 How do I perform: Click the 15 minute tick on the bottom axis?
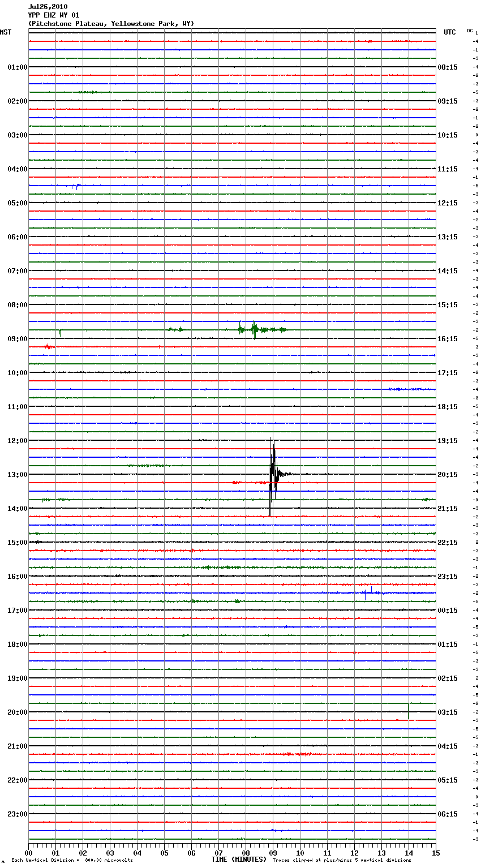coord(435,853)
